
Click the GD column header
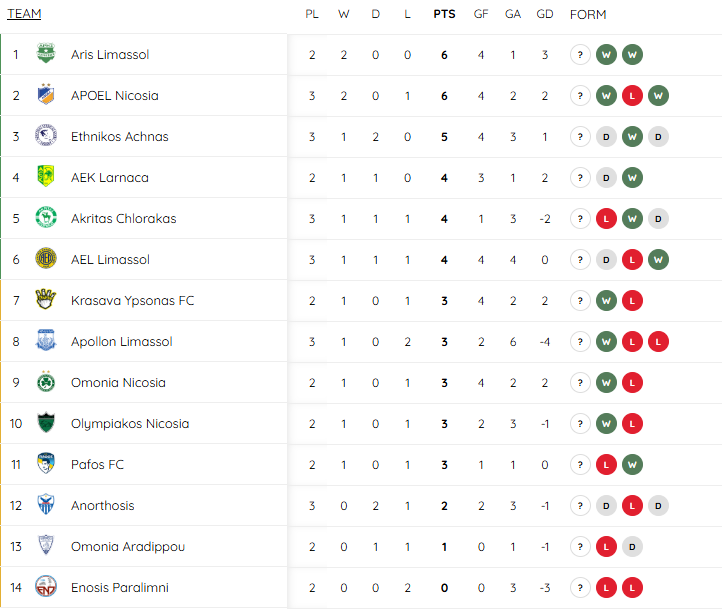[545, 14]
